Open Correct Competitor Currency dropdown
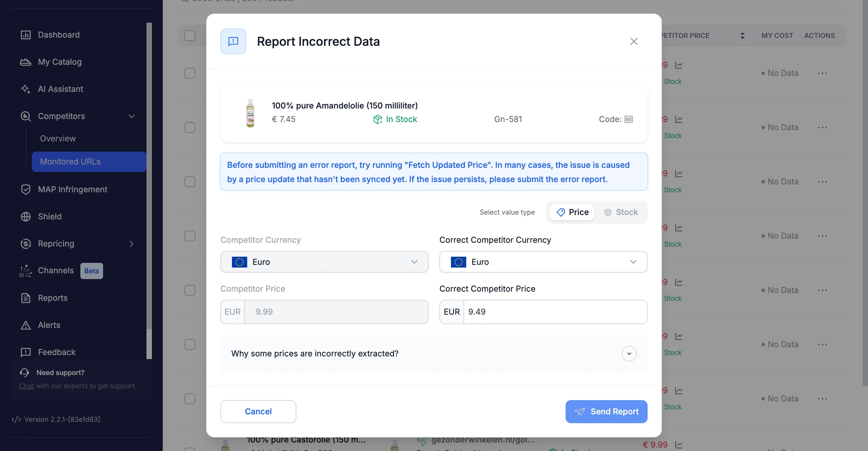The image size is (868, 451). [544, 262]
